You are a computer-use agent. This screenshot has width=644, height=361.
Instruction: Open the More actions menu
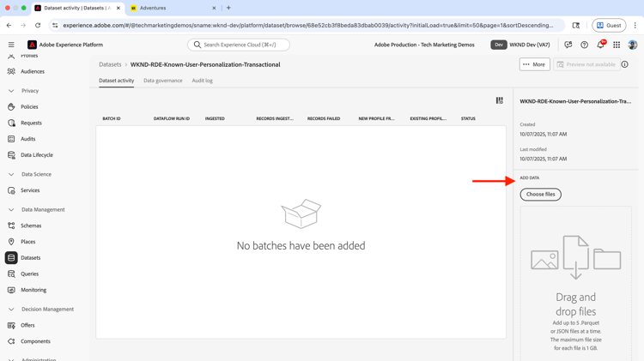pos(534,64)
